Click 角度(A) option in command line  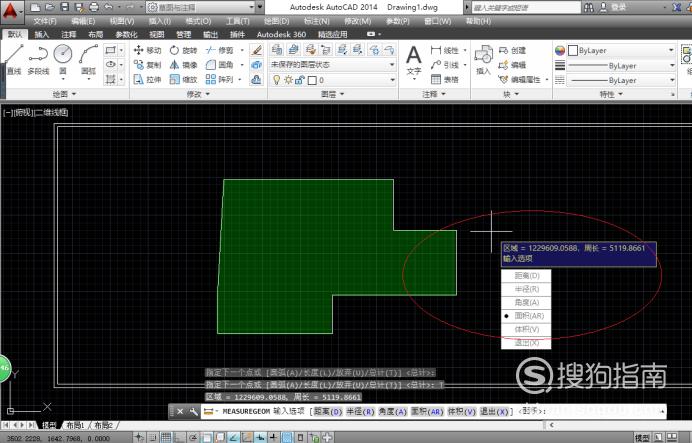392,411
